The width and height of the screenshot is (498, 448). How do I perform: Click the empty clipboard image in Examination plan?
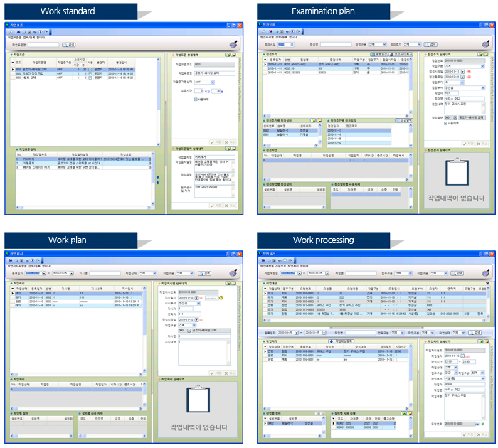click(x=457, y=175)
